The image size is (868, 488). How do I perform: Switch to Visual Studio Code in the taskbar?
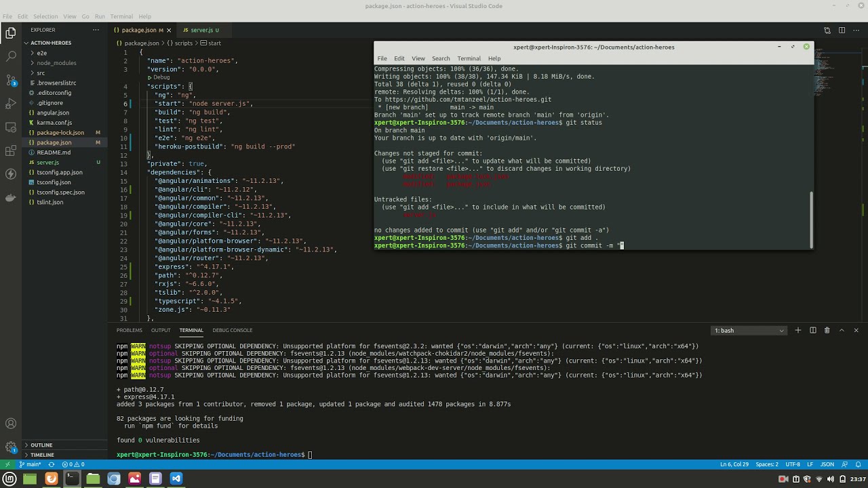176,479
